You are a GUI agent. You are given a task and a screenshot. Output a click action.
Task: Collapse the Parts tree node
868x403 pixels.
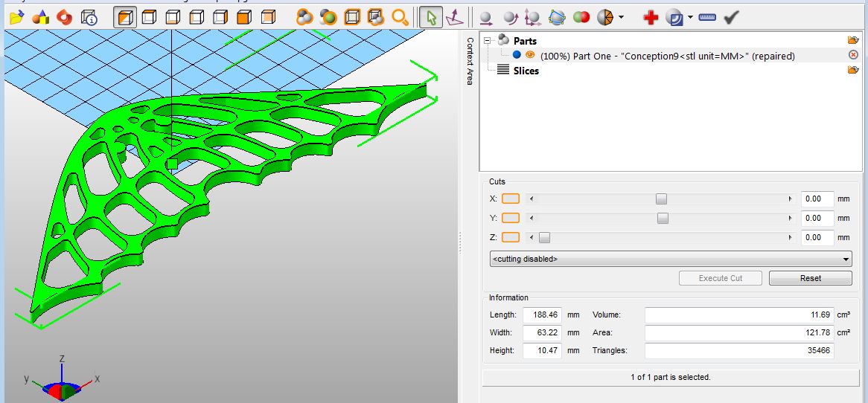coord(487,40)
